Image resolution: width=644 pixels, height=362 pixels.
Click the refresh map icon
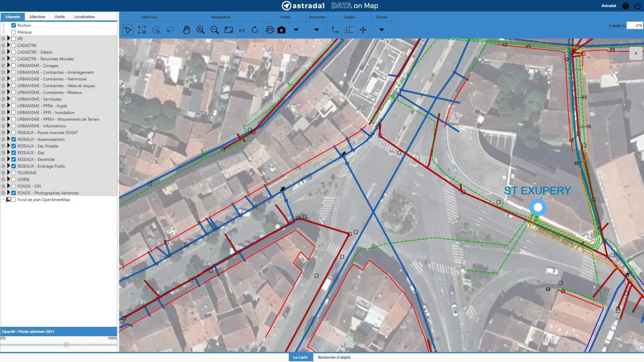click(255, 30)
